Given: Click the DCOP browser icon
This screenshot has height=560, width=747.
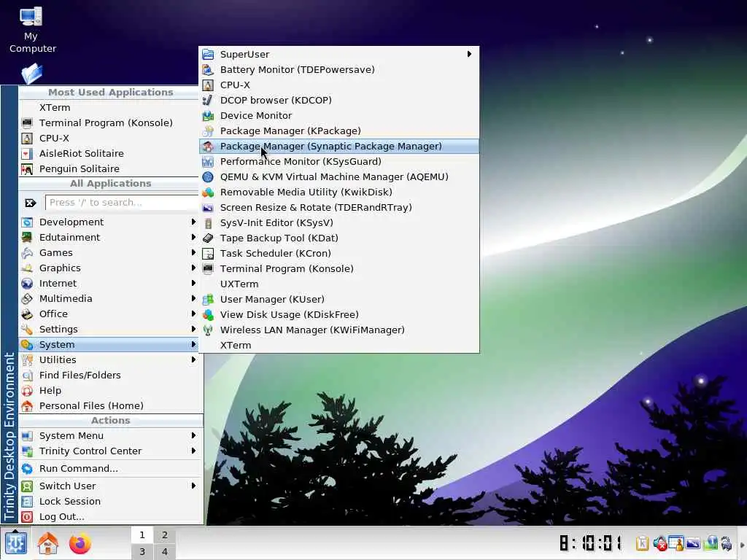Looking at the screenshot, I should (x=208, y=101).
